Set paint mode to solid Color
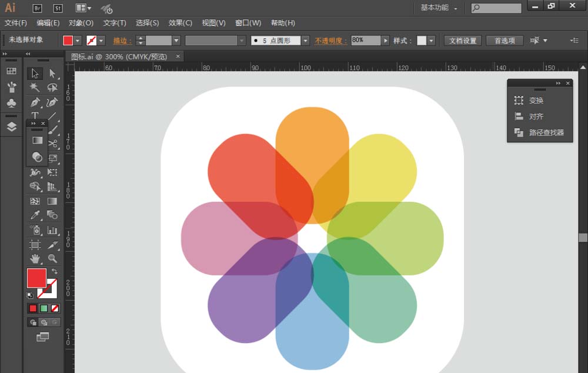 [x=33, y=308]
